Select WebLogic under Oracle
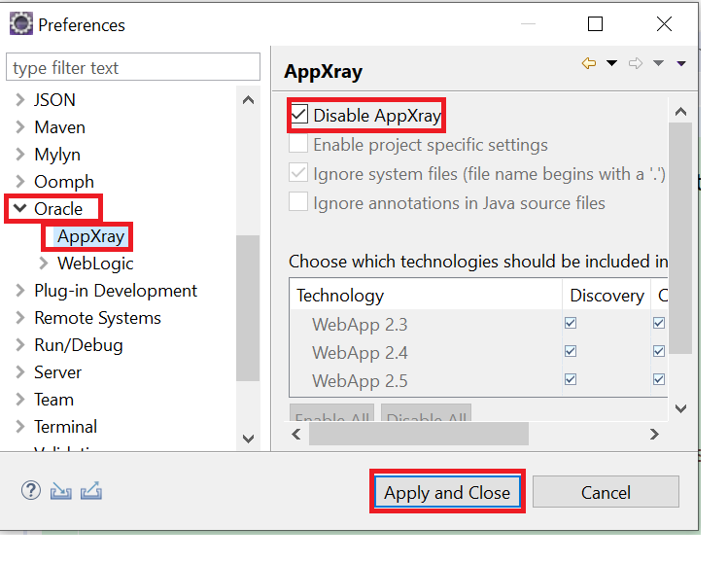This screenshot has width=728, height=563. click(95, 264)
